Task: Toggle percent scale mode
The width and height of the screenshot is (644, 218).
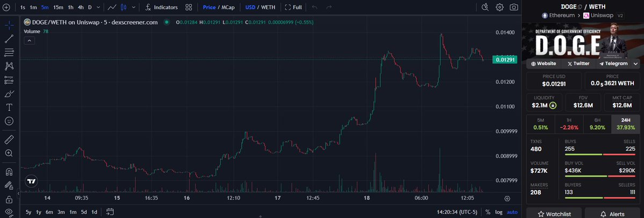Action: (x=488, y=212)
